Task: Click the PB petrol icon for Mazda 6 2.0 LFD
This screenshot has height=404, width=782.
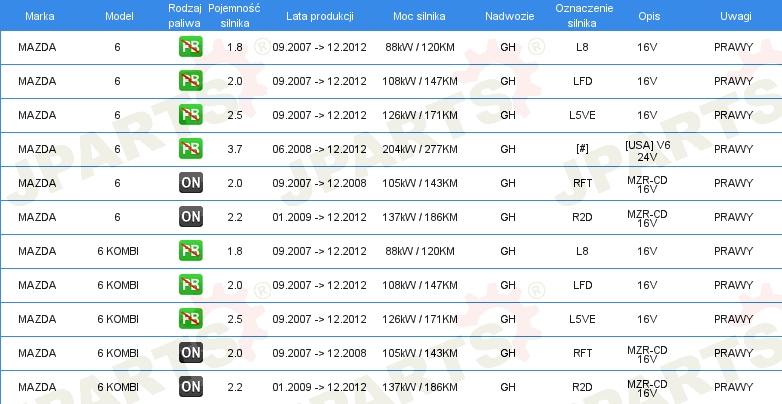Action: tap(191, 81)
